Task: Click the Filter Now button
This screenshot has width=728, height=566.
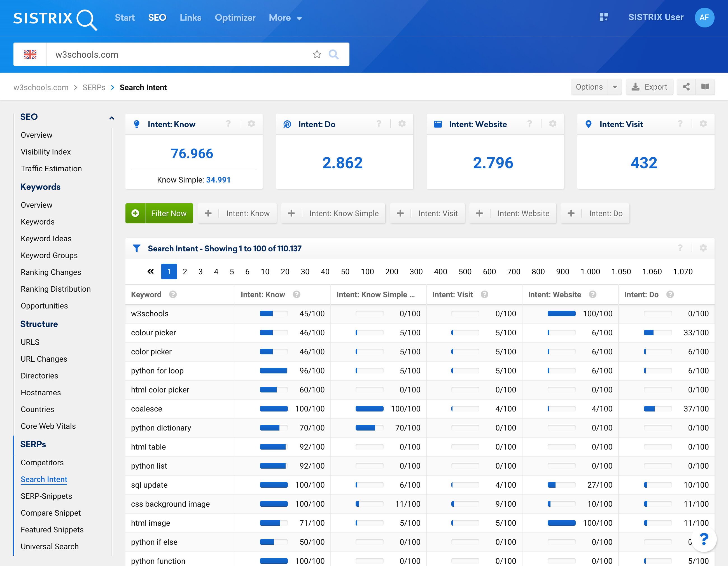Action: (x=159, y=213)
